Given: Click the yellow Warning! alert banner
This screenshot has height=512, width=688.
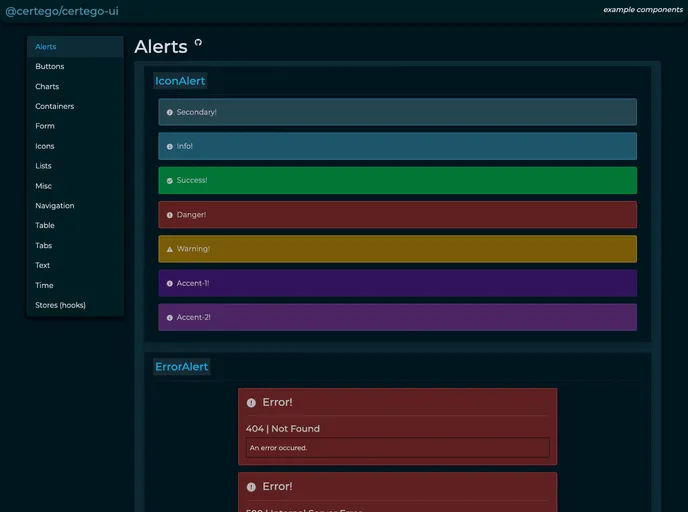Looking at the screenshot, I should [x=398, y=249].
